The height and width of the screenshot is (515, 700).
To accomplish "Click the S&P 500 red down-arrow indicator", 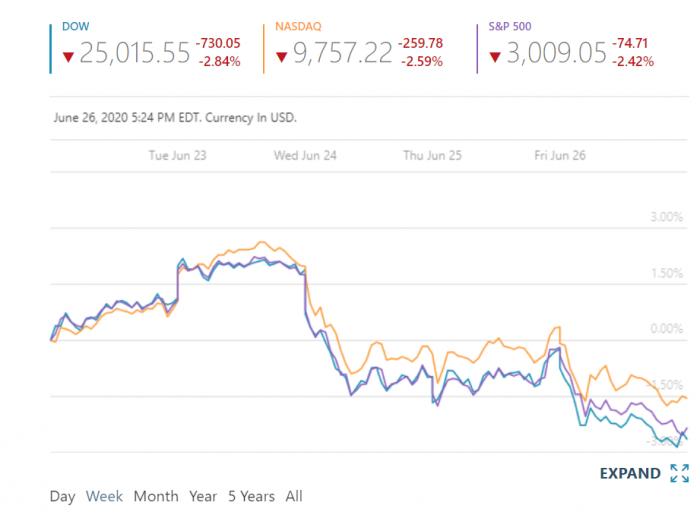I will (495, 57).
